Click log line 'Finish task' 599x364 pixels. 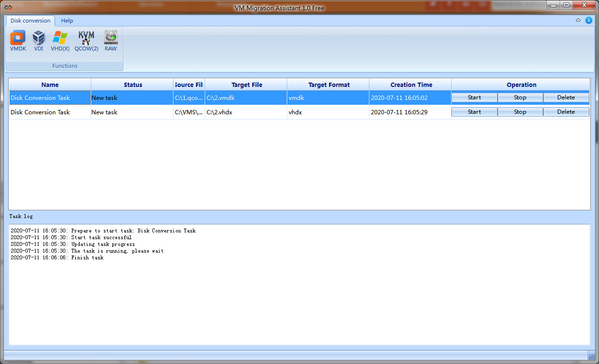[x=57, y=257]
